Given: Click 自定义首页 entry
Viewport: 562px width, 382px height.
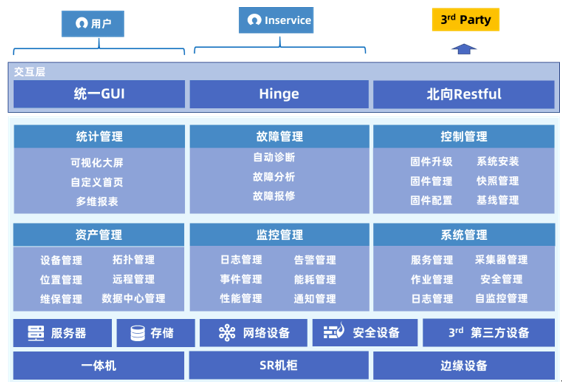Looking at the screenshot, I should (x=97, y=182).
